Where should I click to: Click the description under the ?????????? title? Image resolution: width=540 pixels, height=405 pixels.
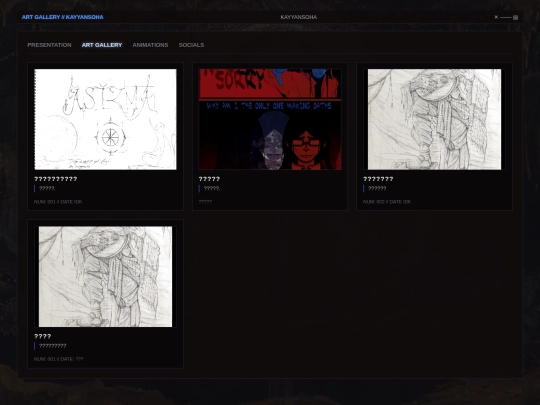point(47,188)
